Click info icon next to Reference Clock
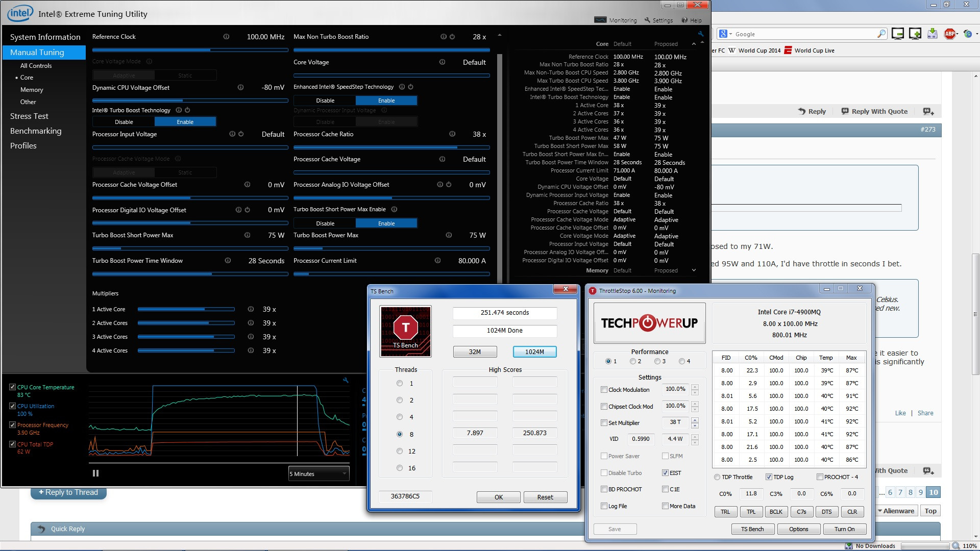Viewport: 980px width, 551px height. (226, 37)
